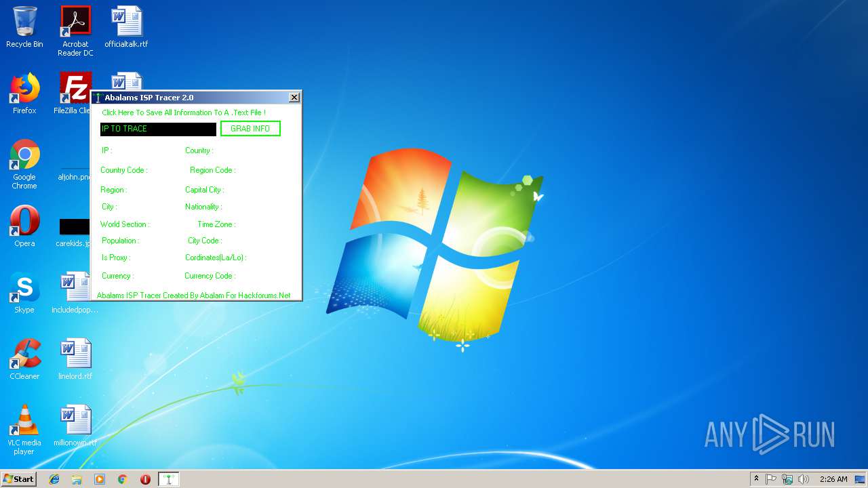The width and height of the screenshot is (868, 488).
Task: Launch Skype from desktop
Action: (24, 293)
